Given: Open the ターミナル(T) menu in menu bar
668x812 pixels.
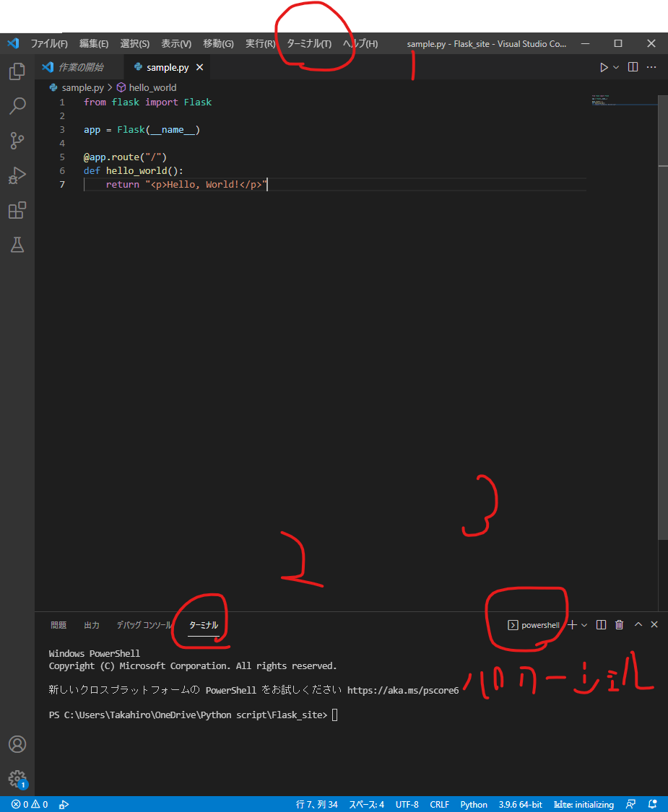Looking at the screenshot, I should 309,44.
